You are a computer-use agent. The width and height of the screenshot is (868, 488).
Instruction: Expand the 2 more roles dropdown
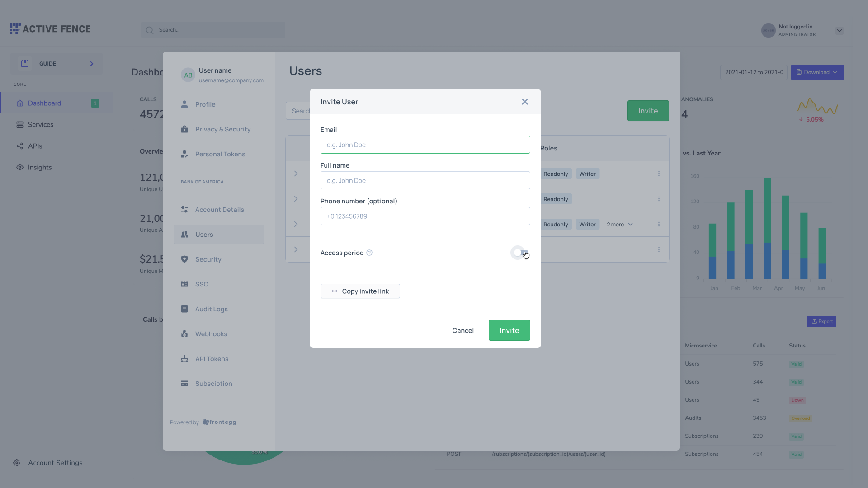pos(620,224)
